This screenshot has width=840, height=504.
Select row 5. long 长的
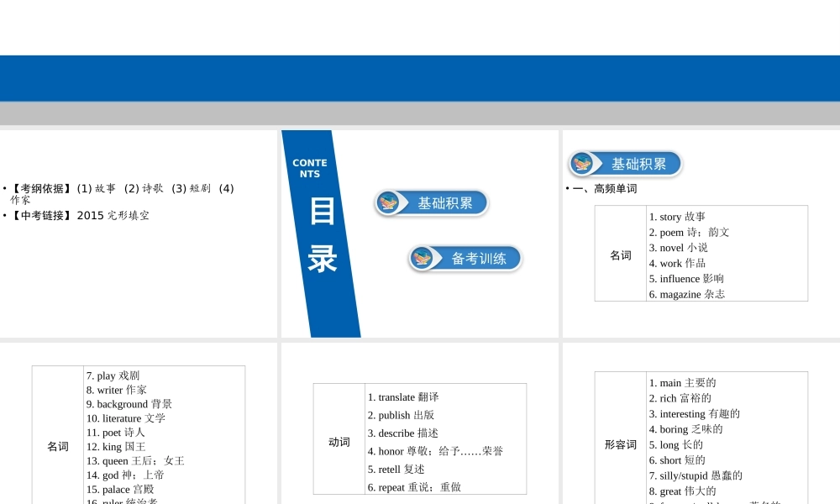pyautogui.click(x=676, y=444)
